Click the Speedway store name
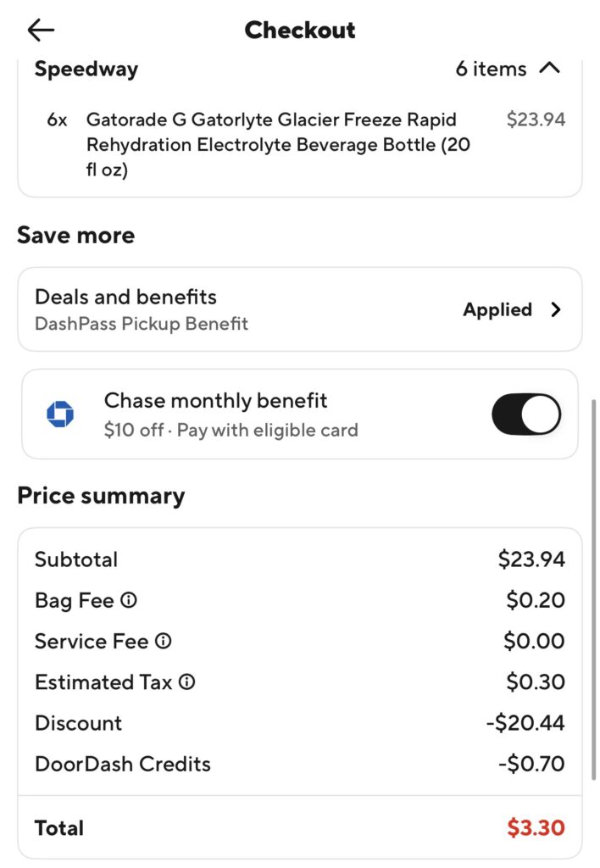Screen dimensions: 600x868 86,69
